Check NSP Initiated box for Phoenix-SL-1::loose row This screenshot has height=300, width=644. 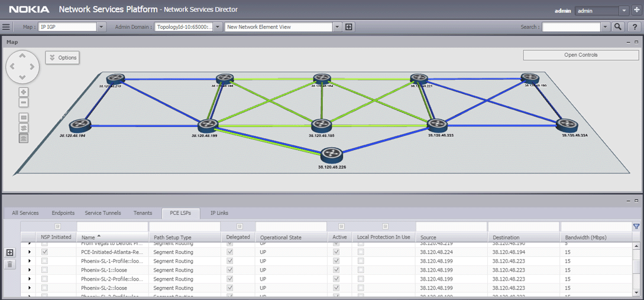(44, 270)
